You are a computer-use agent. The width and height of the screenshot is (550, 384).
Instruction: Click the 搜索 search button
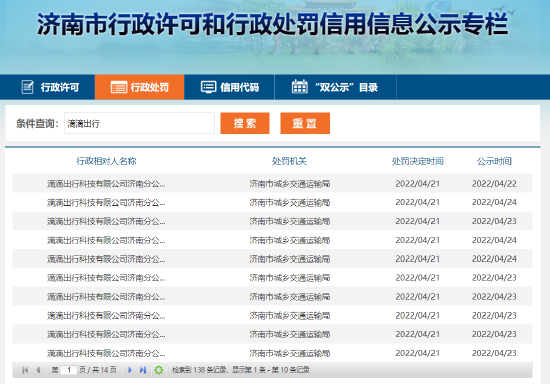click(245, 123)
